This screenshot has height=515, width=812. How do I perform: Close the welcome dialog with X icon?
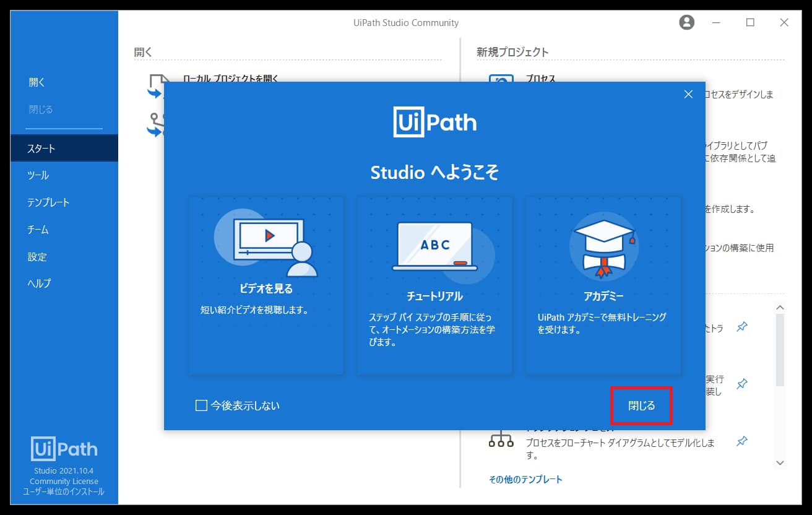(688, 94)
